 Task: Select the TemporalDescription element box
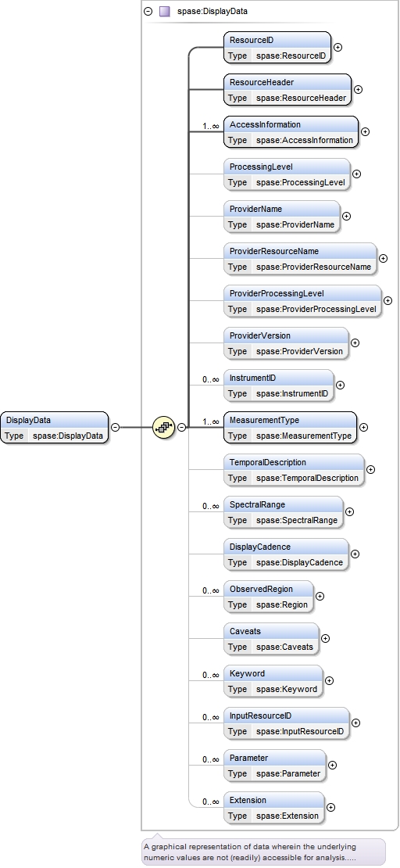tap(294, 470)
